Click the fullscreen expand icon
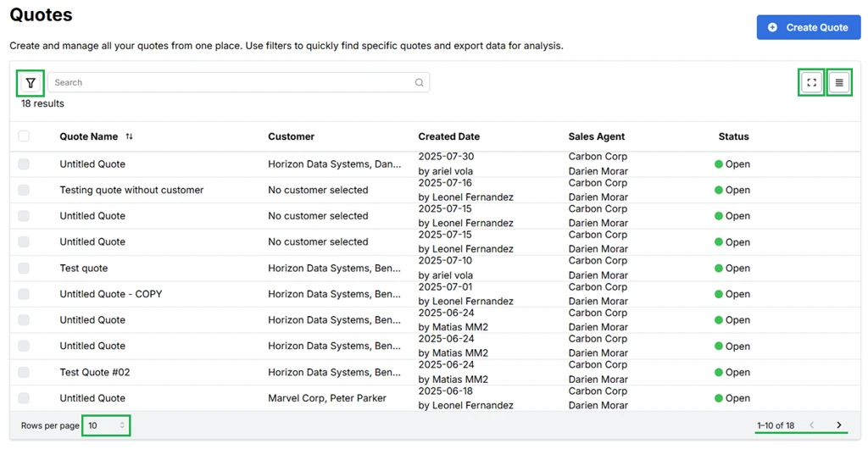 [811, 83]
